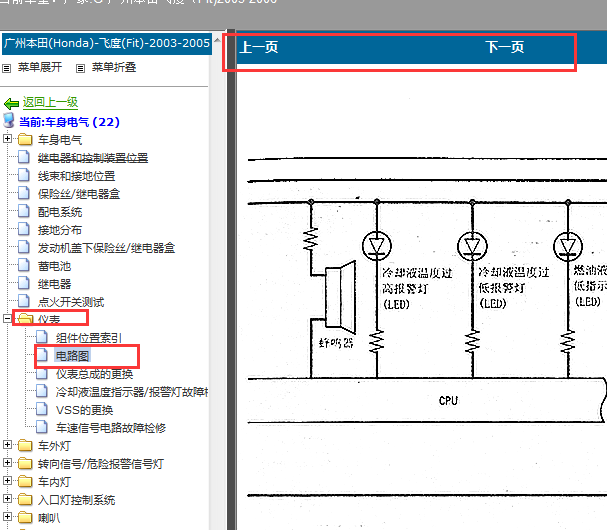Click page icon of 配电系统
The image size is (607, 530).
[x=24, y=211]
